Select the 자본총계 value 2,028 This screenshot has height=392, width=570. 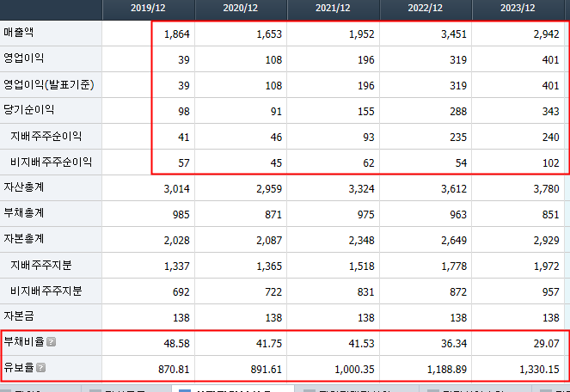pyautogui.click(x=176, y=241)
